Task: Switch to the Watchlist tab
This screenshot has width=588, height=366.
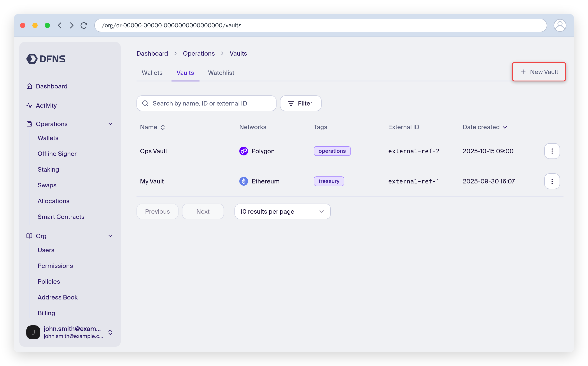Action: point(221,73)
